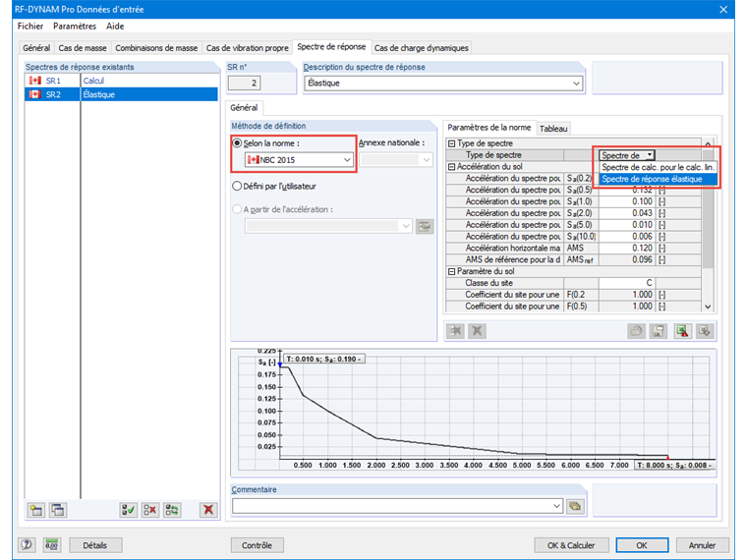
Task: Switch to 'Cas de masse' tab
Action: (83, 48)
